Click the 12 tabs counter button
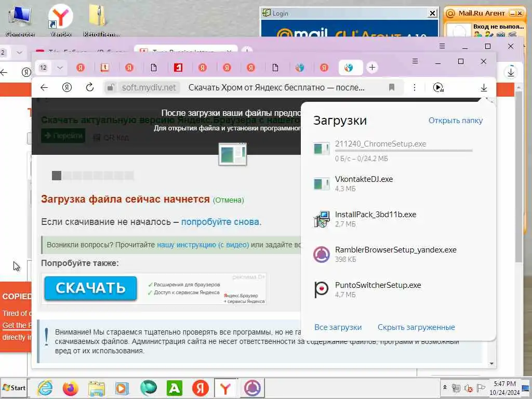Viewport: 532px width, 399px height. 43,68
